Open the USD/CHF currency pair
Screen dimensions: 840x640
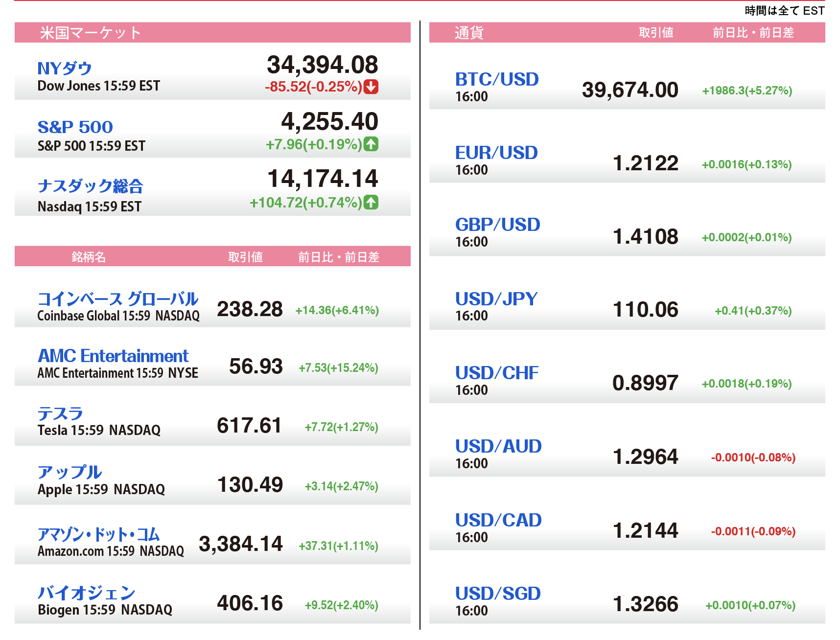[x=496, y=373]
